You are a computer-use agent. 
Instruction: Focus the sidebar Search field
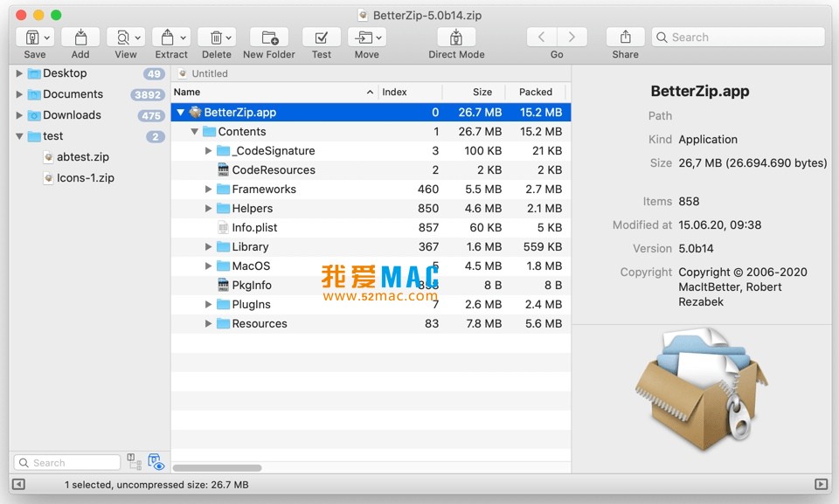click(67, 462)
